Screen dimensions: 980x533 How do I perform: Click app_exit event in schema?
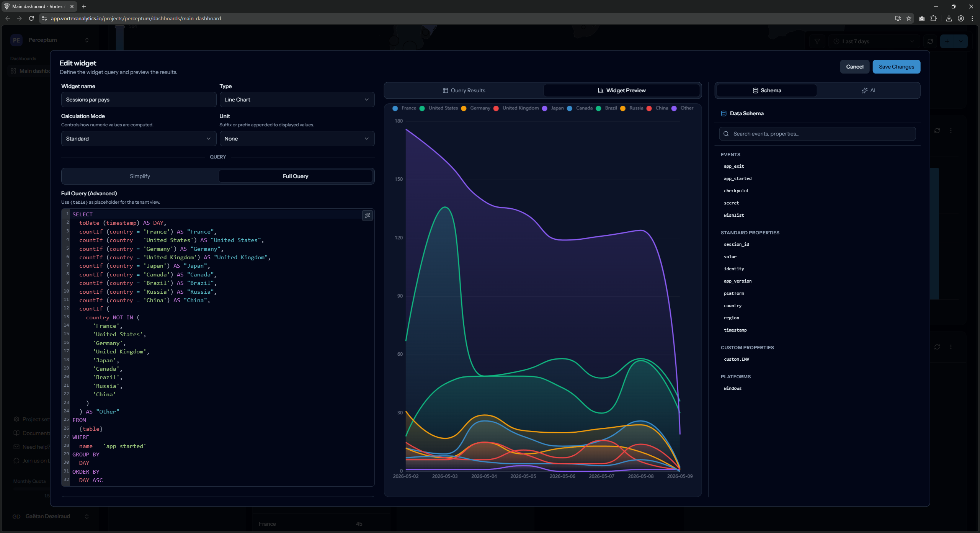(734, 166)
